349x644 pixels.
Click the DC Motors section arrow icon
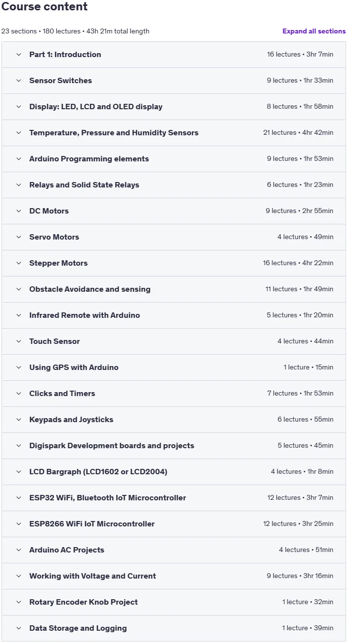coord(19,211)
